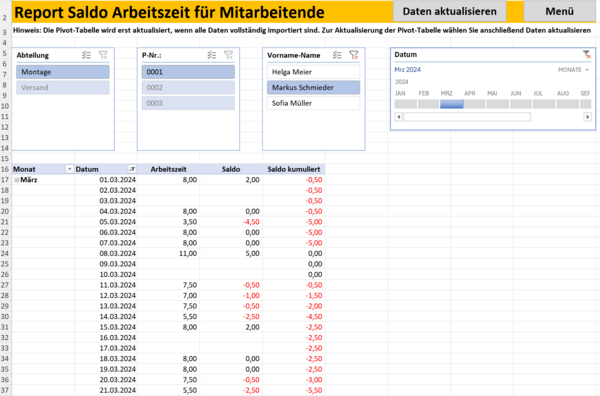The image size is (600, 396).
Task: Select the Montage department slicer item
Action: tap(63, 72)
